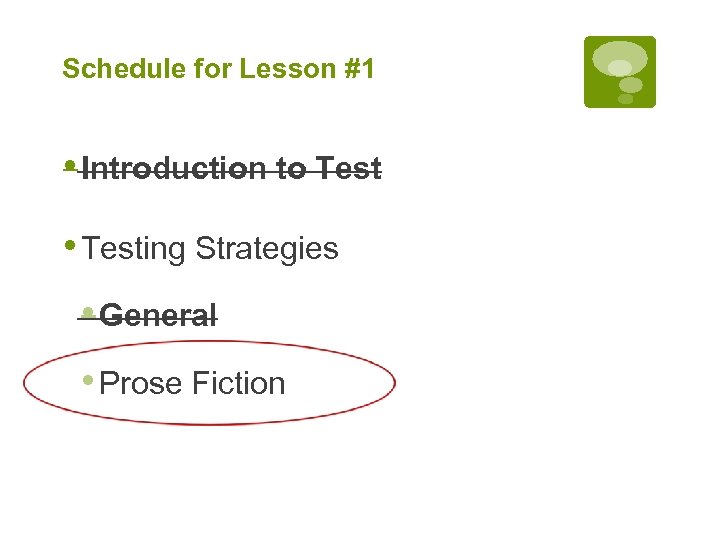Click the word "Testing" in the second bullet

135,249
